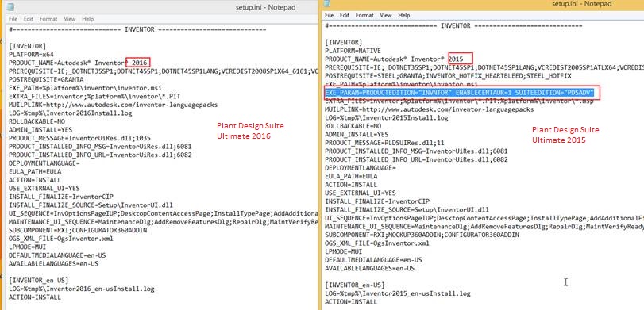Click the Notepad icon in the left window title bar
This screenshot has height=310, width=644.
click(x=11, y=7)
